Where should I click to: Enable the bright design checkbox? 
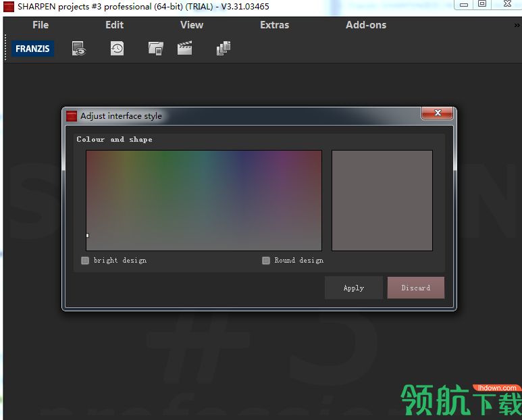tap(85, 260)
